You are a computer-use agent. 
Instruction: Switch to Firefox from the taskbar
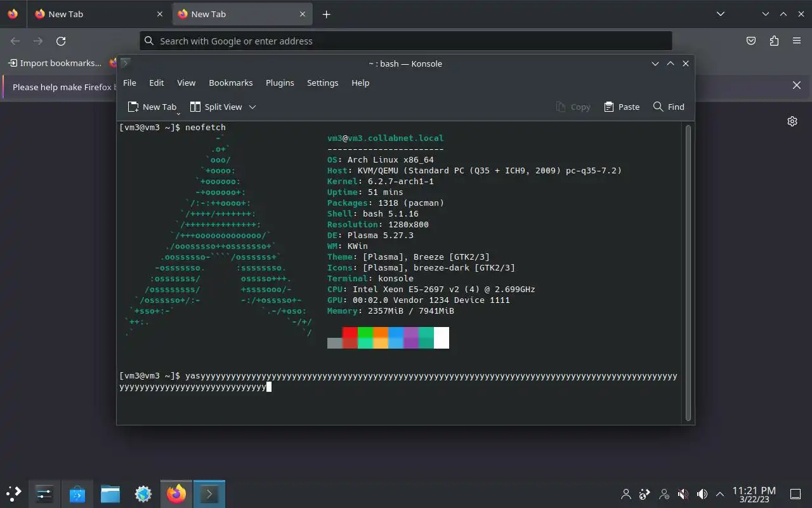click(176, 493)
